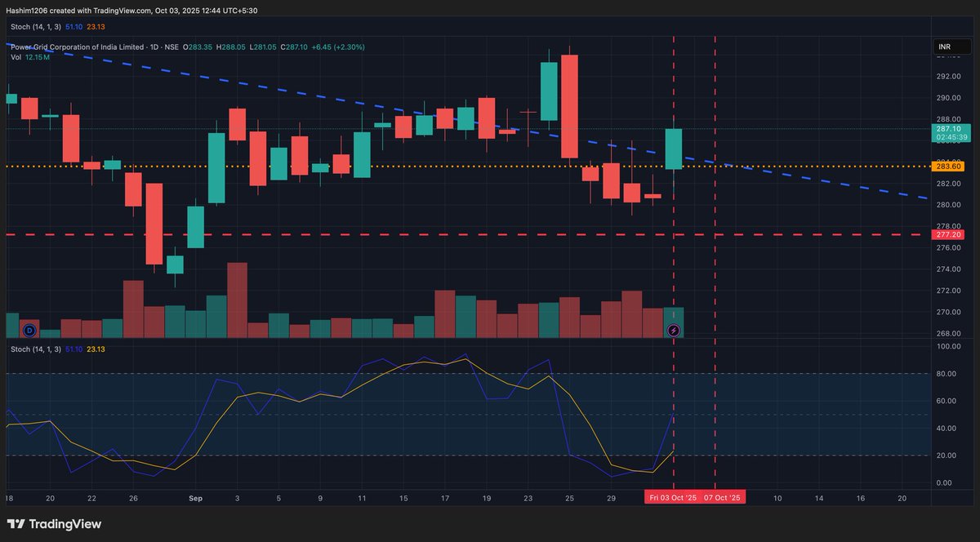Click the red "07 Oct '25" date label
This screenshot has width=980, height=542.
723,497
